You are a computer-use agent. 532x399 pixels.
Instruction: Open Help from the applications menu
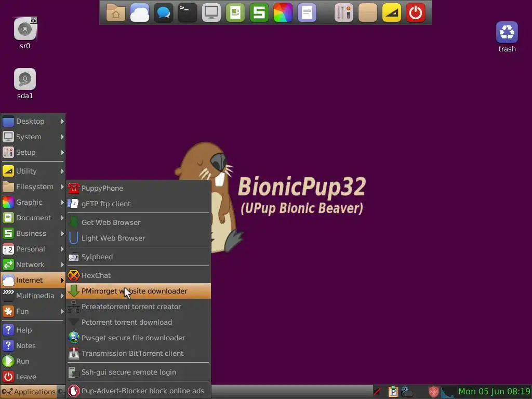[33, 330]
